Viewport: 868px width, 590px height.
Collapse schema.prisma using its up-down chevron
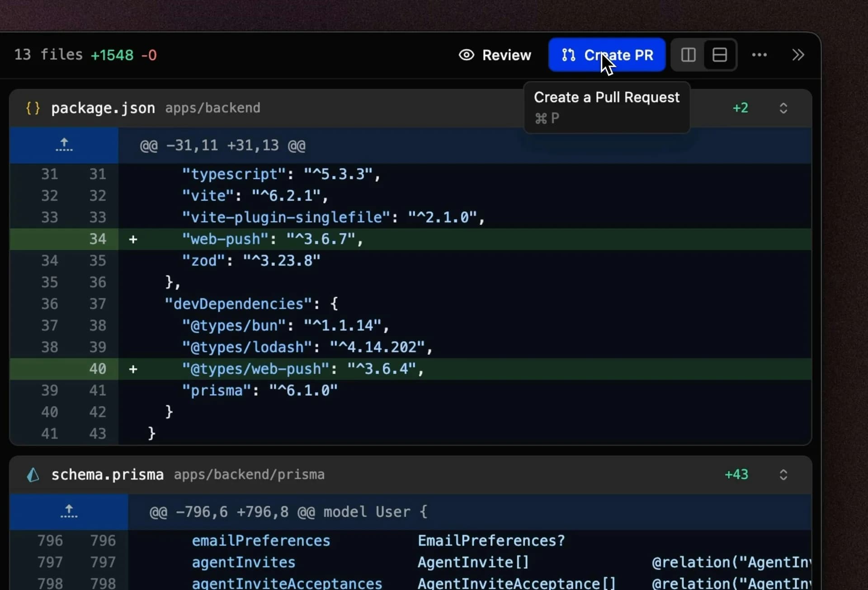783,474
